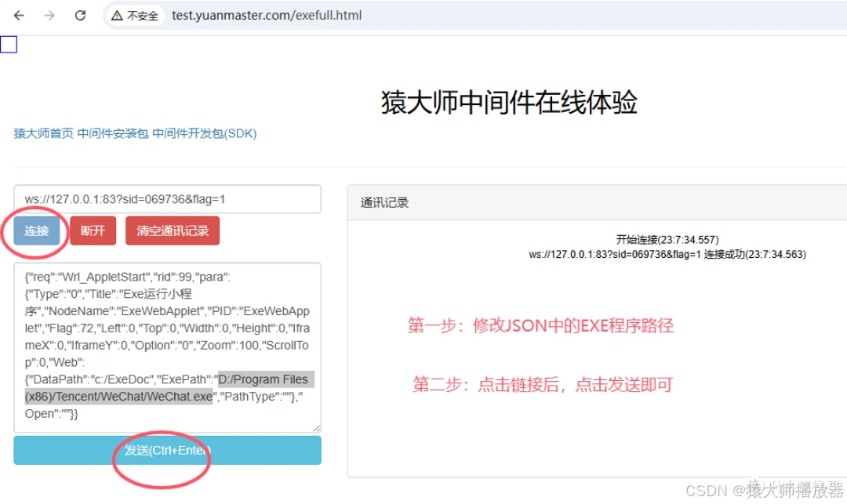Click the 猿大师中间件在线体验 page heading
847x504 pixels.
tap(509, 103)
